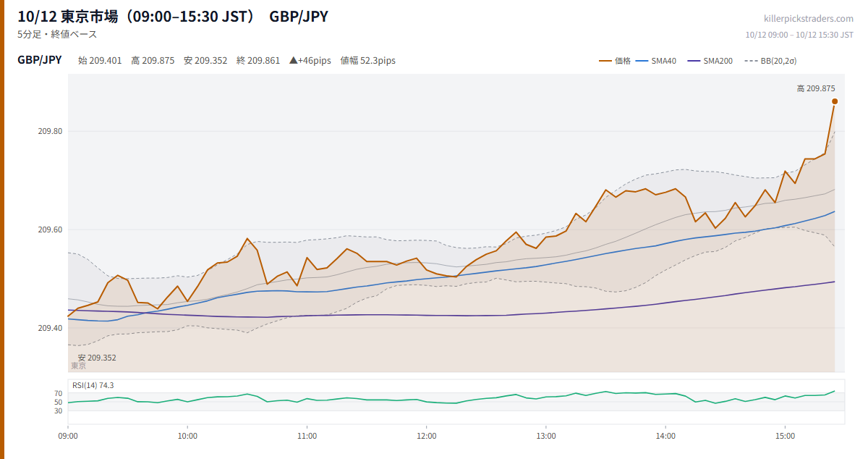Open killerpickstraders.com link
The height and width of the screenshot is (459, 868).
[809, 19]
